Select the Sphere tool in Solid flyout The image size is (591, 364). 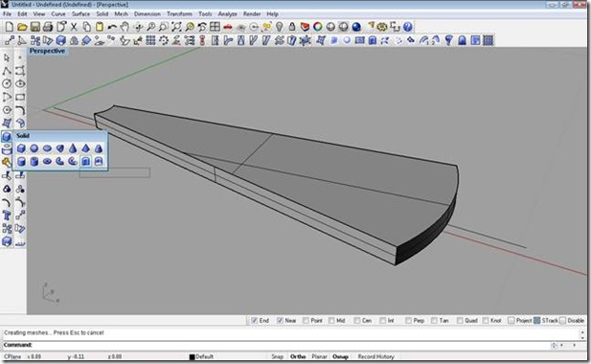(34, 148)
